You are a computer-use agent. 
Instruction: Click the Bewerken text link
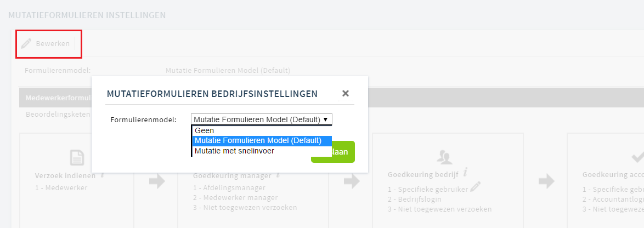pos(53,43)
